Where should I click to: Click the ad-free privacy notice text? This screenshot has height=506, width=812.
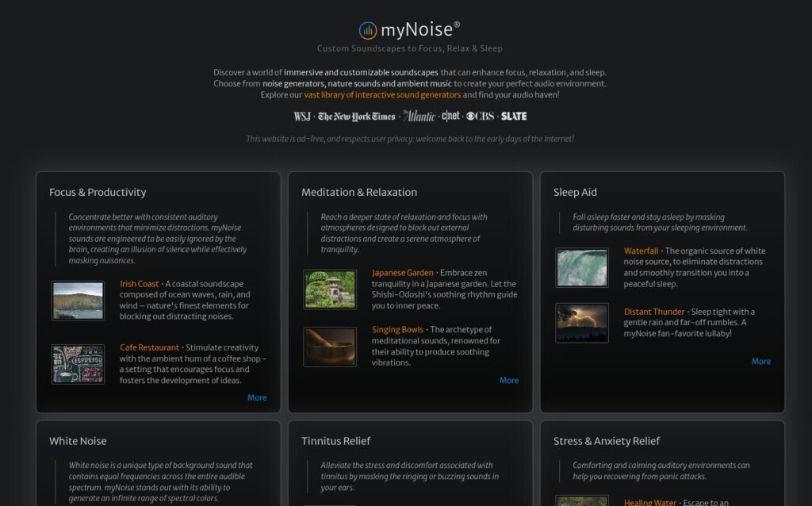click(410, 139)
